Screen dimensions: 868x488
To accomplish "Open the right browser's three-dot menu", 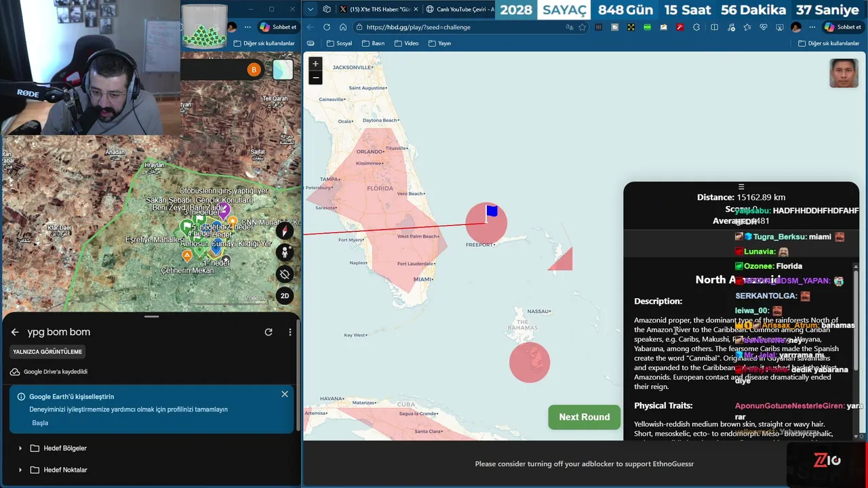I will pos(812,27).
